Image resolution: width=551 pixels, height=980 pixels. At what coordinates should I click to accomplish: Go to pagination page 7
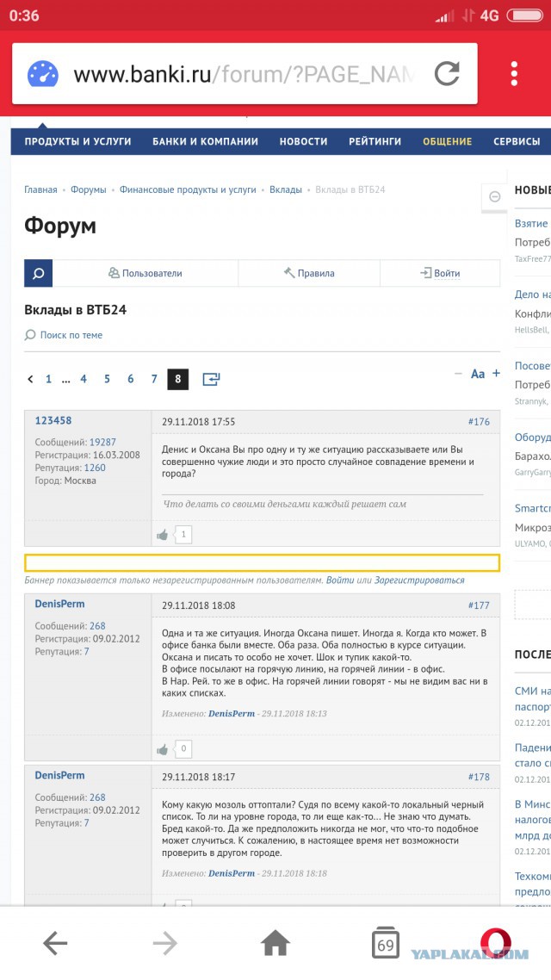[154, 379]
